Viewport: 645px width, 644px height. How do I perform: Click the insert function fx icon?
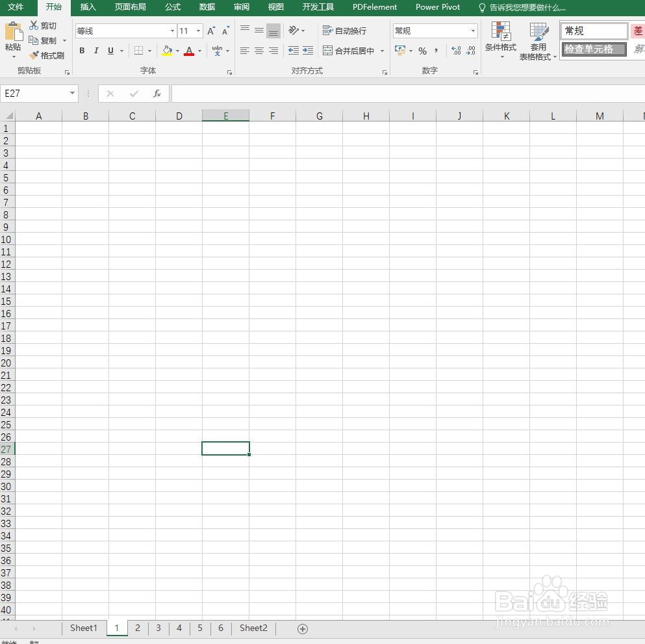tap(157, 94)
